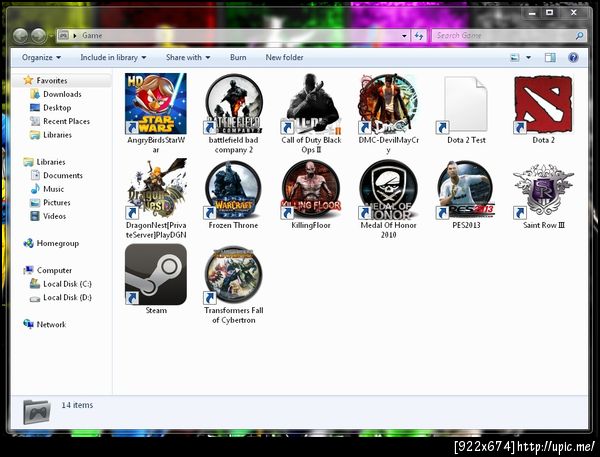Screen dimensions: 600x457
Task: Expand the address bar history dropdown
Action: pyautogui.click(x=404, y=36)
